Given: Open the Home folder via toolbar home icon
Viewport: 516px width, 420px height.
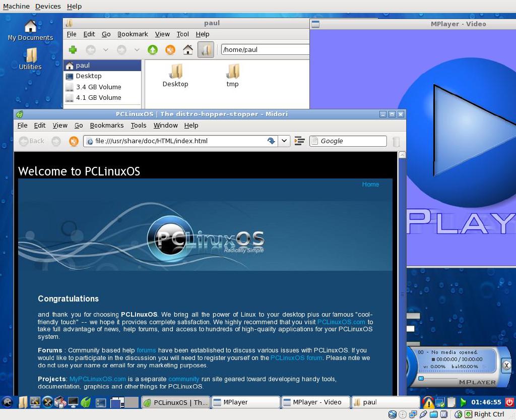Looking at the screenshot, I should pos(187,49).
